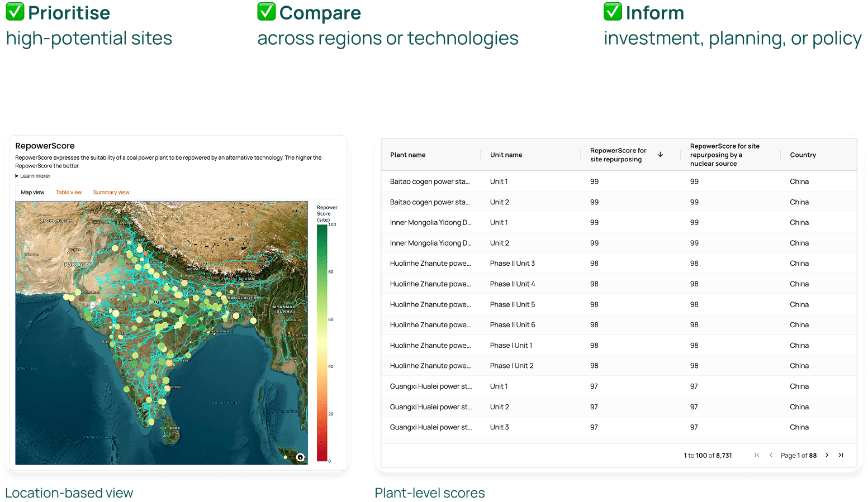Viewport: 868px width, 502px height.
Task: Jump to the last table page
Action: tap(841, 455)
